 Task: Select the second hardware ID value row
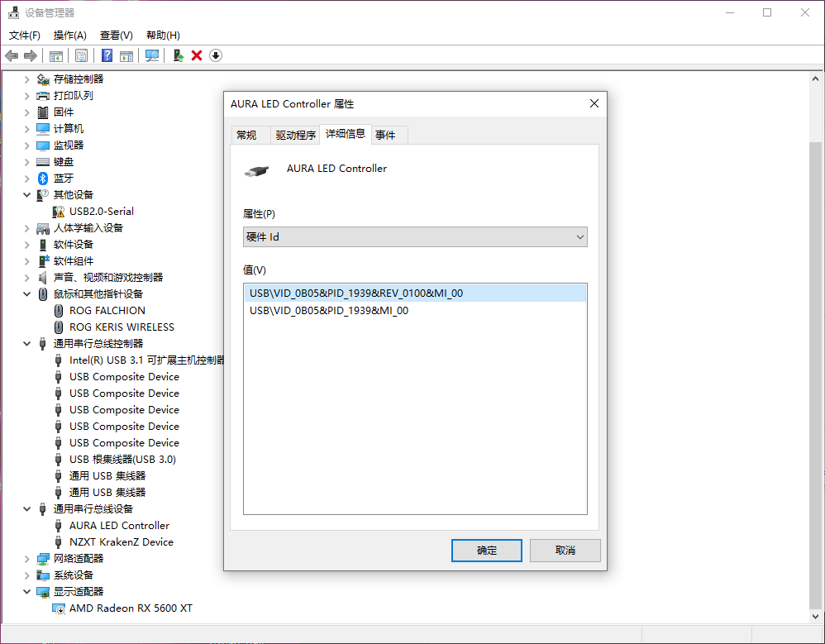[x=329, y=311]
